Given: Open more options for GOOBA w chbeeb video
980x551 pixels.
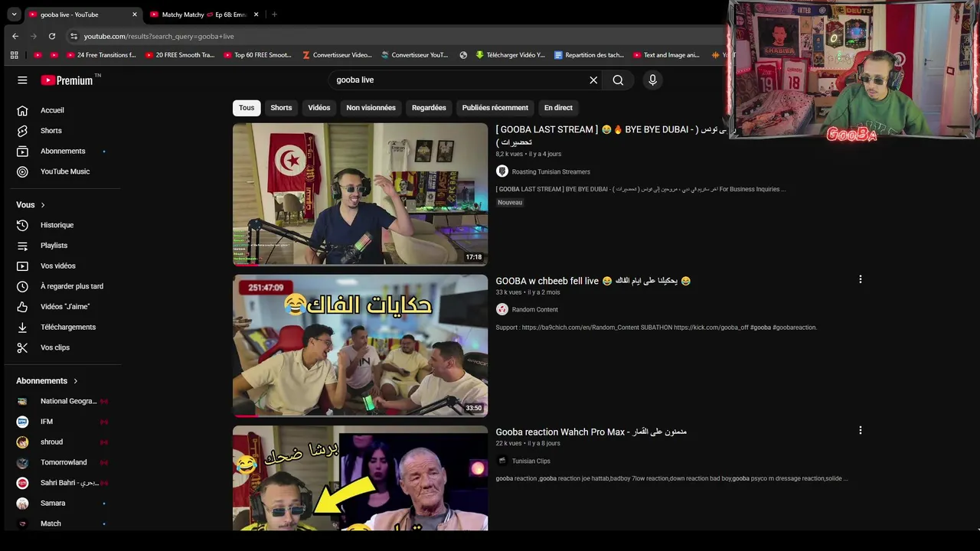Looking at the screenshot, I should click(x=860, y=279).
